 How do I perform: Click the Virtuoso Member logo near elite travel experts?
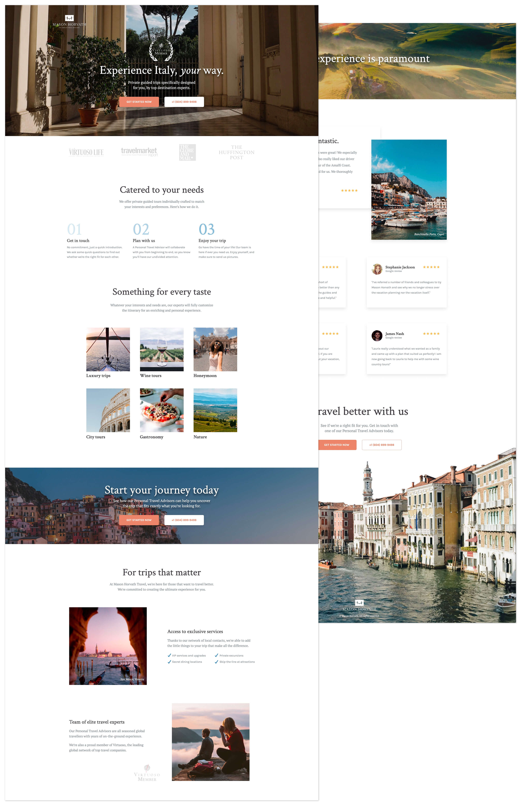[147, 773]
